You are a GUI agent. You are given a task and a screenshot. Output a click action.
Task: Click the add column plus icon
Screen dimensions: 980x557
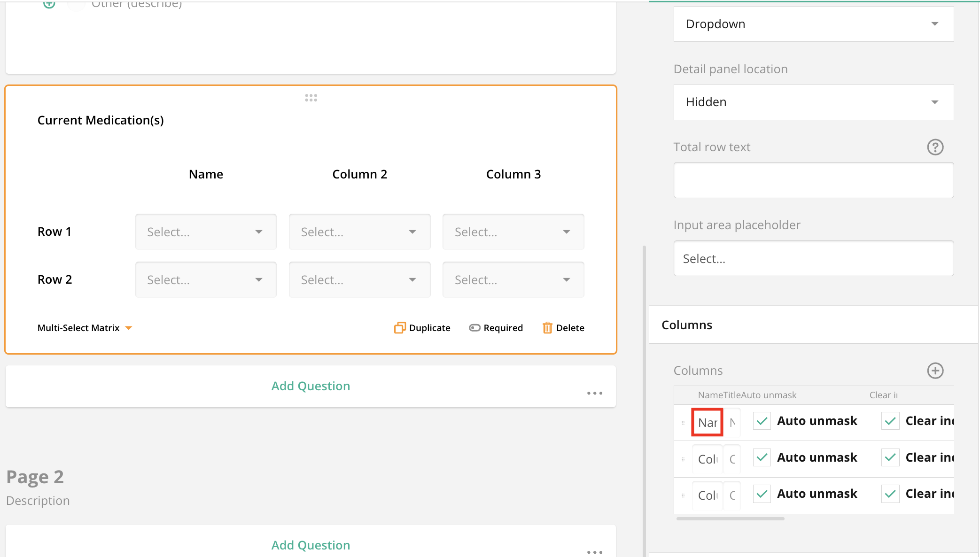(935, 371)
